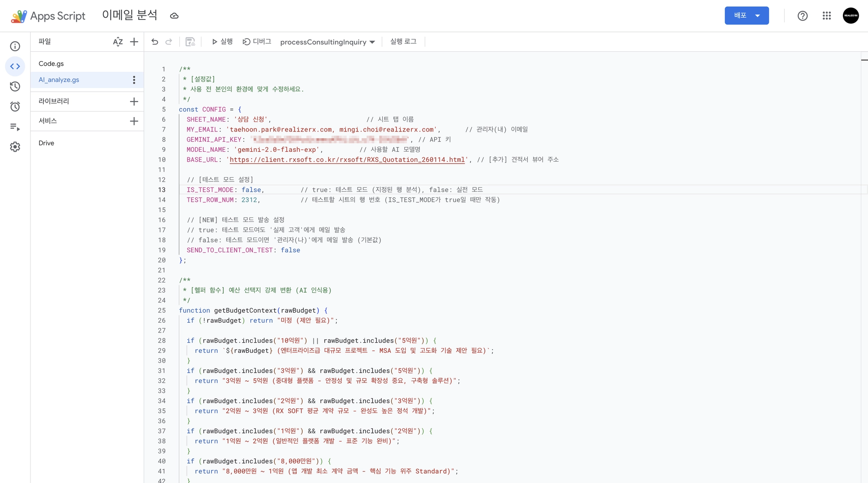
Task: Open the processConsultingInquiry function dropdown
Action: [x=328, y=42]
